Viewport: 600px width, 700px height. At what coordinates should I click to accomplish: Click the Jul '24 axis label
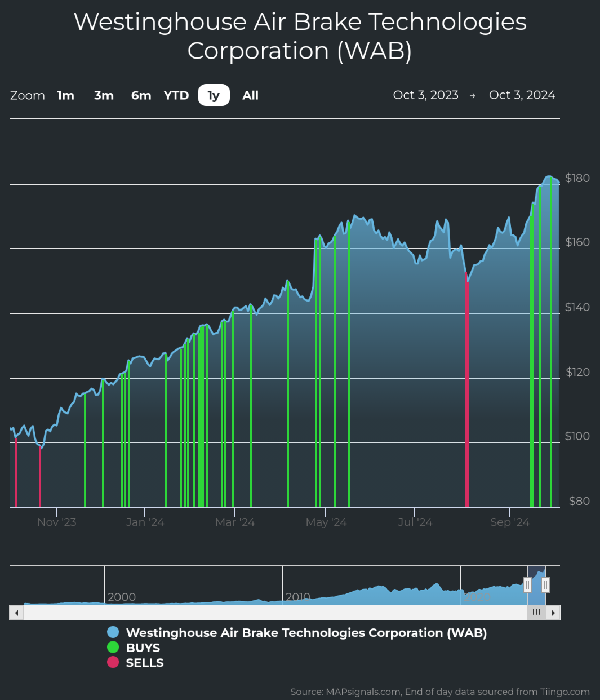[415, 522]
